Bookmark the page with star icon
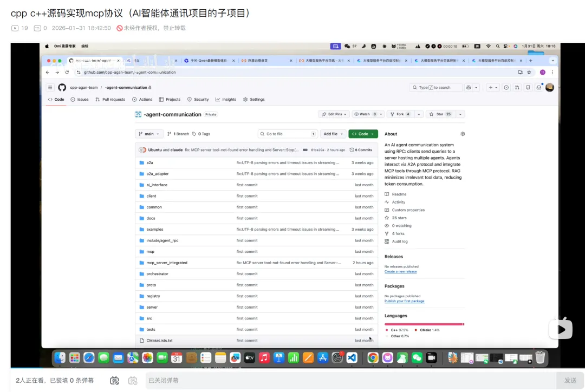Viewport: 585px width, 392px height. (529, 73)
